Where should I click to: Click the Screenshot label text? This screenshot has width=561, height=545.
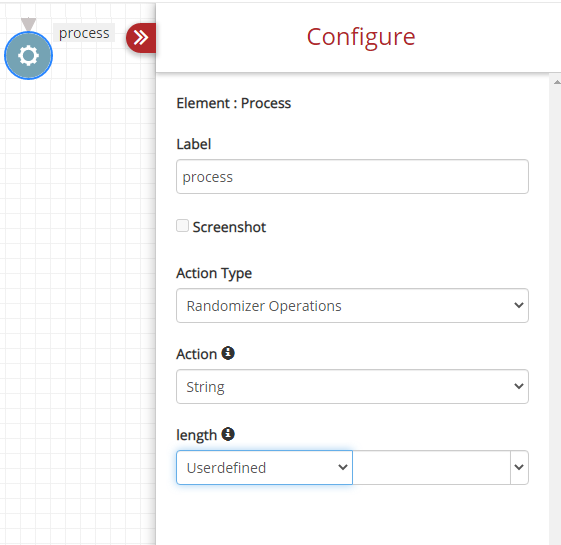pos(229,227)
